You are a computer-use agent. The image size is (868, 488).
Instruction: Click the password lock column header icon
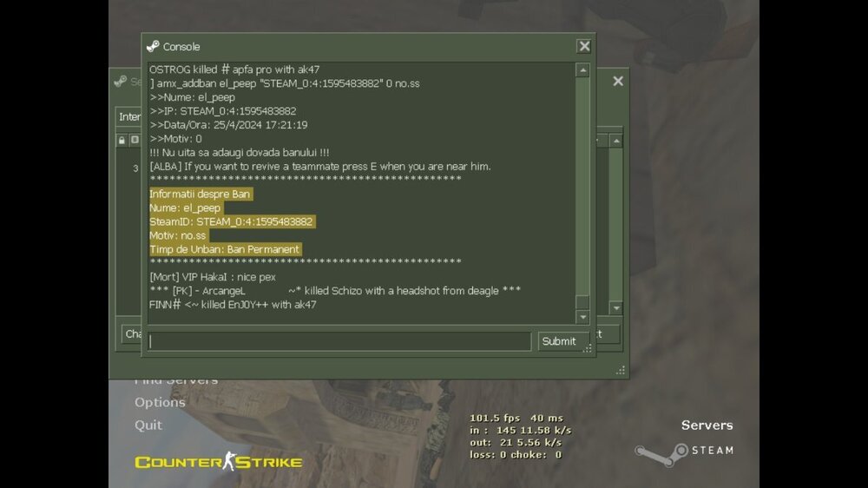point(122,141)
